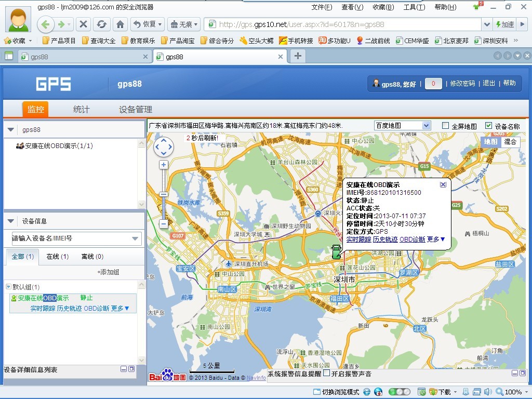Select the 统计 statistics tab

click(x=82, y=109)
